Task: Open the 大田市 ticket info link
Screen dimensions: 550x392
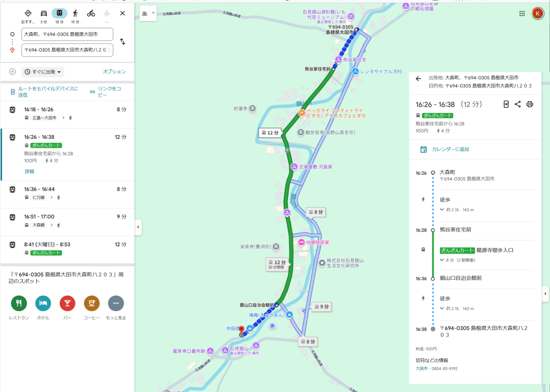Action: [421, 369]
